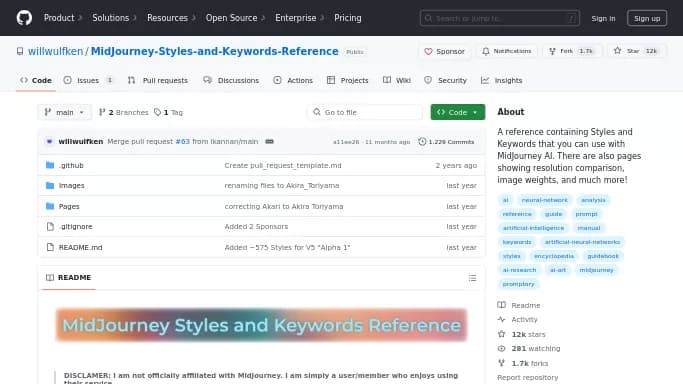Open the Product menu
The image size is (683, 384).
63,18
